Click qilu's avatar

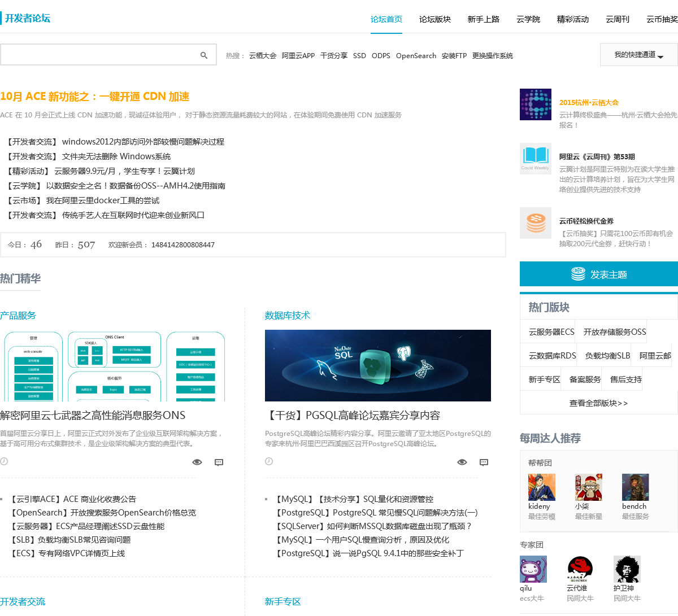coord(533,569)
